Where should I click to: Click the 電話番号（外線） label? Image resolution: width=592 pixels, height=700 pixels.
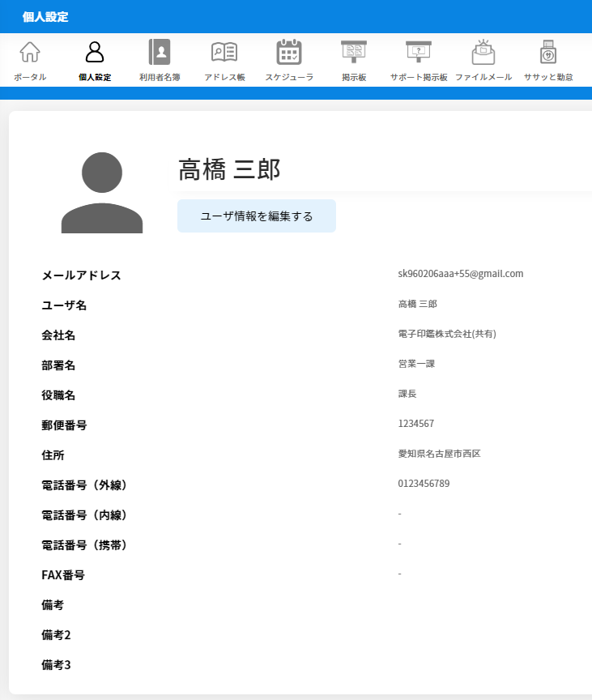[x=85, y=484]
